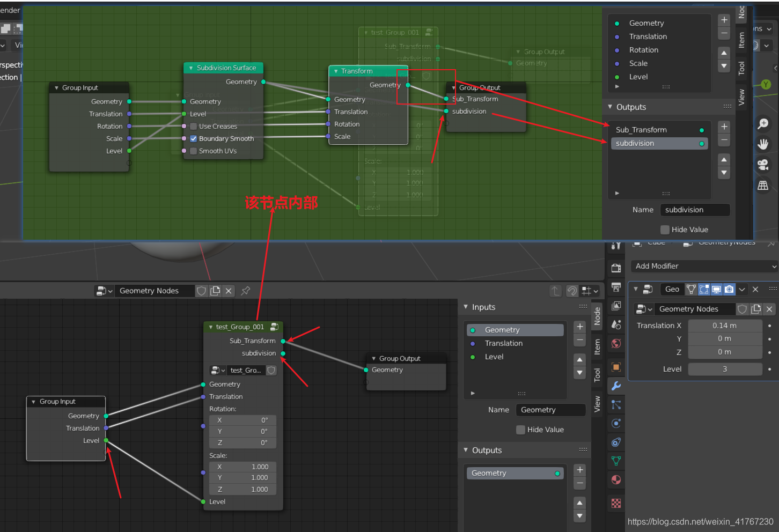Collapse the Geo modifier panel
Screen dimensions: 779x532
[x=636, y=289]
